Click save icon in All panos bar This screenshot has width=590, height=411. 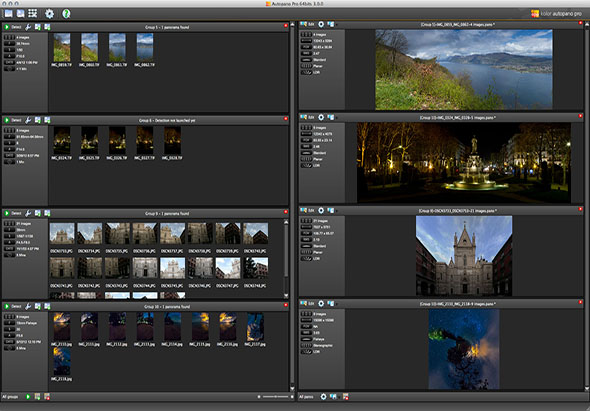333,397
